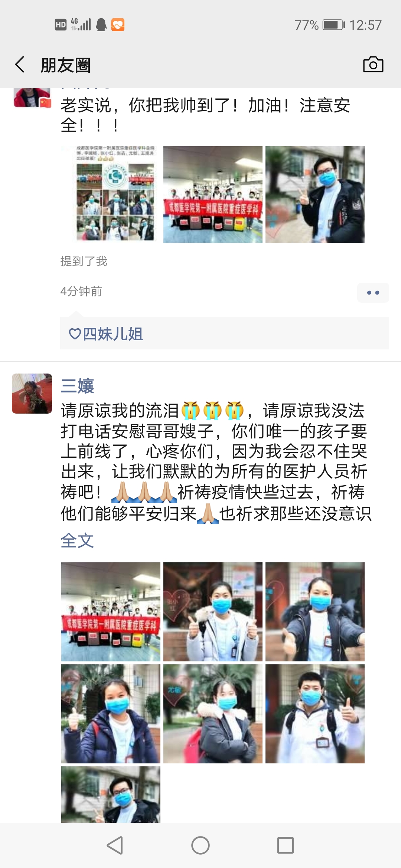Screen dimensions: 401x868
Task: Open the camera icon to post
Action: [373, 65]
